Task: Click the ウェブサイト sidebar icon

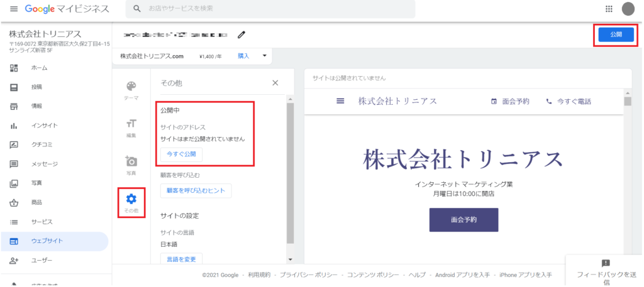Action: [14, 241]
